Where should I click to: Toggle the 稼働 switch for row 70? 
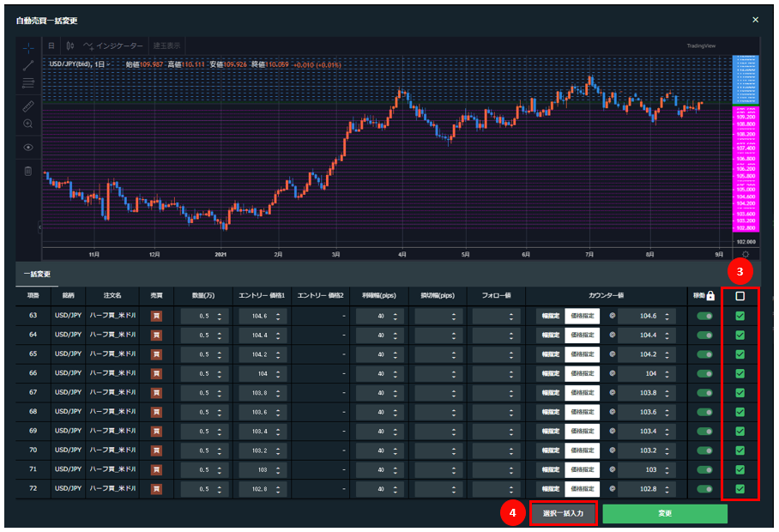(x=704, y=450)
